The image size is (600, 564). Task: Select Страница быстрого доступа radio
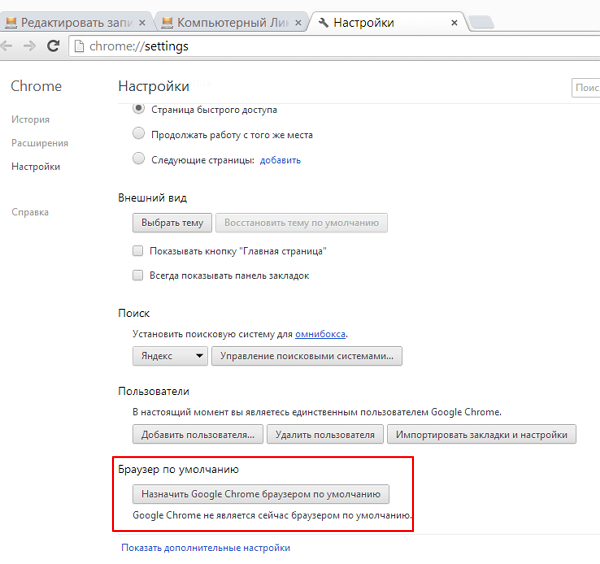click(x=139, y=109)
